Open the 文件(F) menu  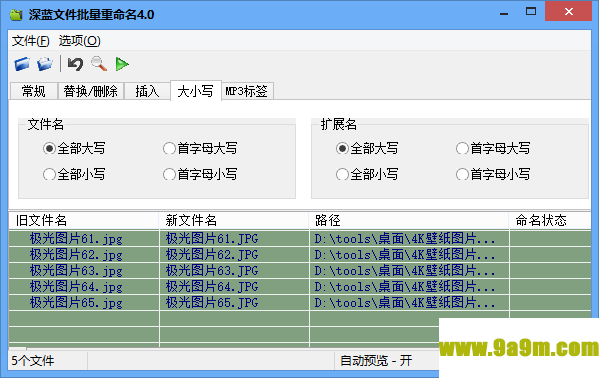[x=31, y=41]
